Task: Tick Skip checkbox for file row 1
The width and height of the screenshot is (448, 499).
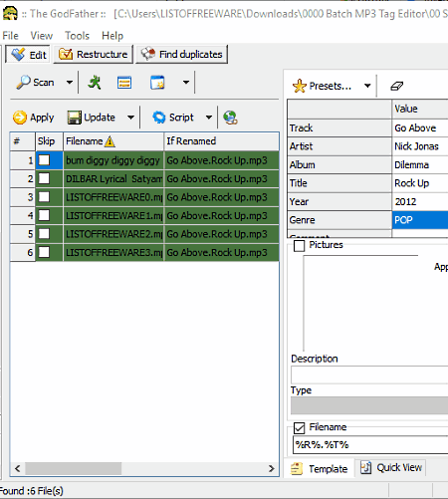Action: click(x=44, y=160)
